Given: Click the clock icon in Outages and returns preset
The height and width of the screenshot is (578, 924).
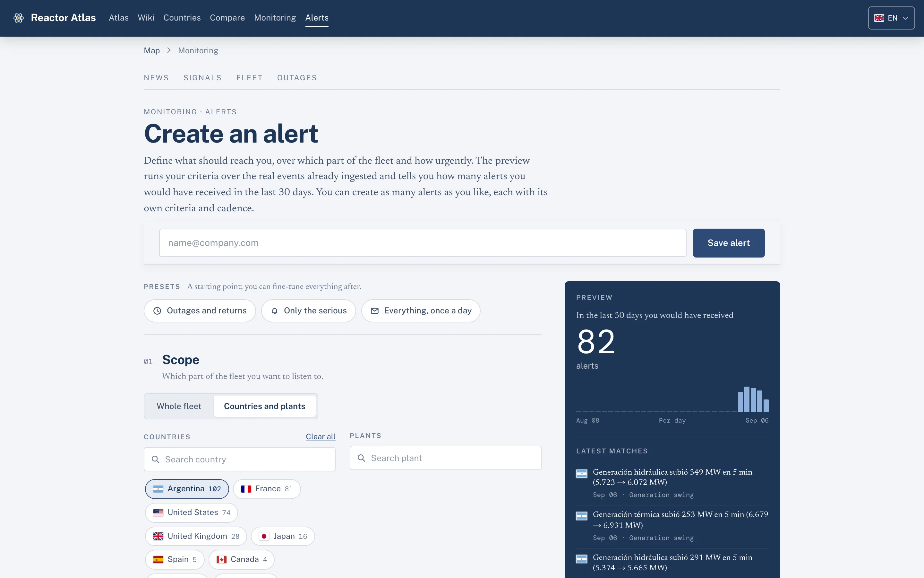Looking at the screenshot, I should click(x=157, y=311).
